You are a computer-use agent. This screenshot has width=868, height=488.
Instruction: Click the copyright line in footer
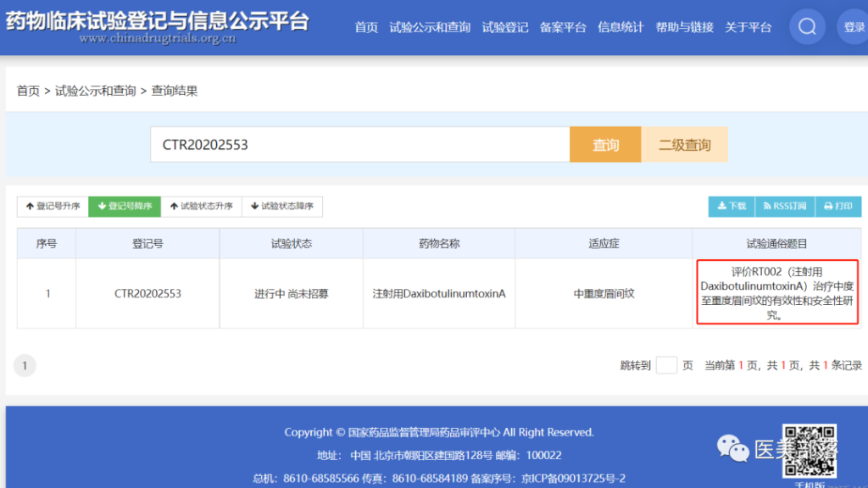pyautogui.click(x=439, y=432)
